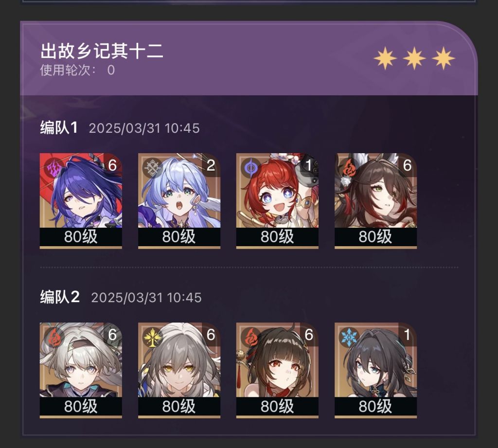The width and height of the screenshot is (498, 448).
Task: Open the purple-haired character portrait in team 1
Action: [81, 200]
